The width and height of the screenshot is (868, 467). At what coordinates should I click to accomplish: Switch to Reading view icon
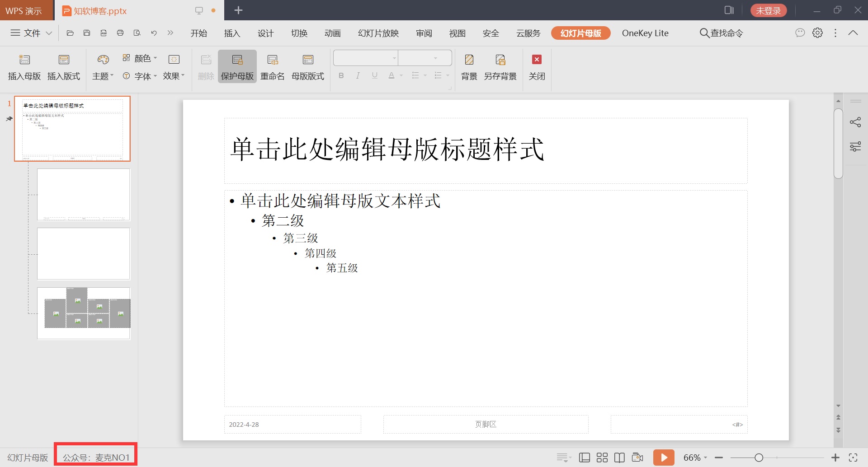pyautogui.click(x=619, y=458)
